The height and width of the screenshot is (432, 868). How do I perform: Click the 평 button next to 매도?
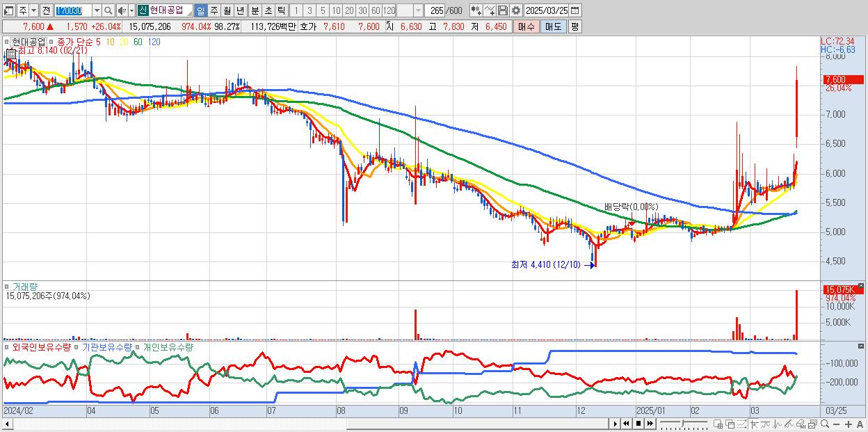click(574, 26)
